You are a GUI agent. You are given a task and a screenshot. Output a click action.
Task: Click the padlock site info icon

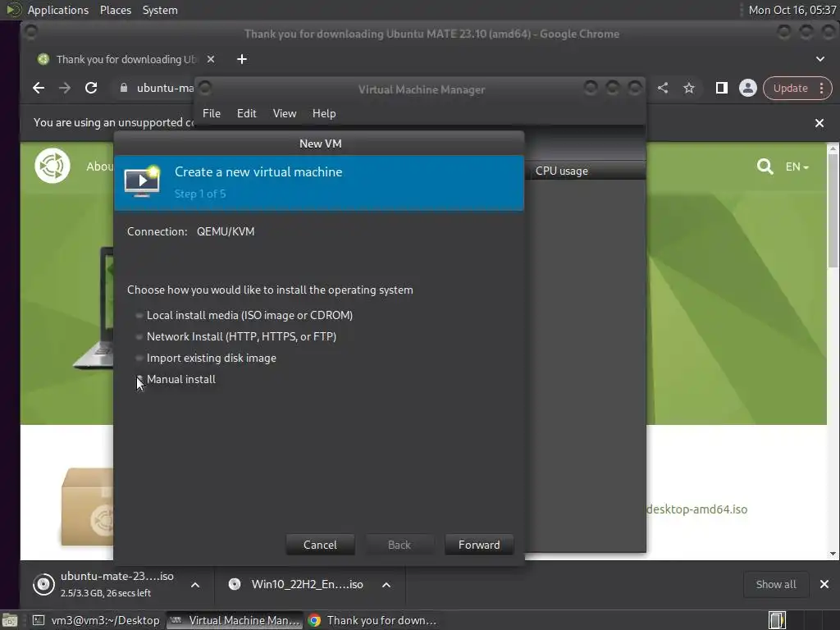(x=124, y=88)
